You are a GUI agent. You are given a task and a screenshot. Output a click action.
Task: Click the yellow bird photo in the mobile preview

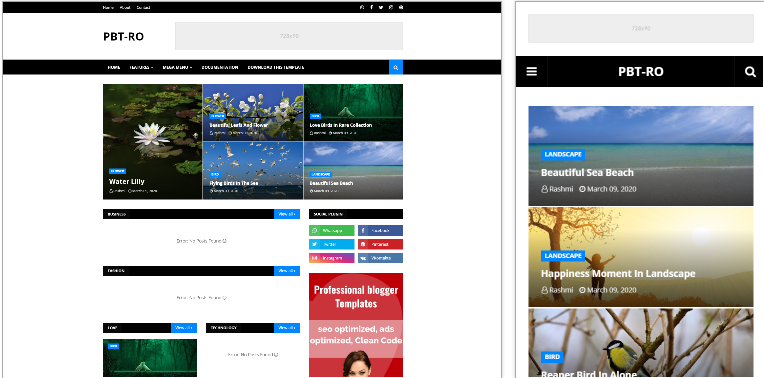(x=641, y=343)
